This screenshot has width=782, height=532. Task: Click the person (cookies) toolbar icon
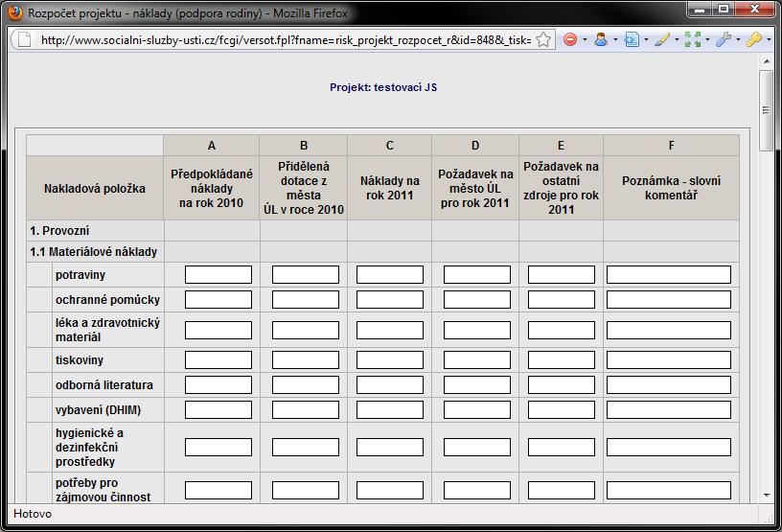pyautogui.click(x=601, y=39)
